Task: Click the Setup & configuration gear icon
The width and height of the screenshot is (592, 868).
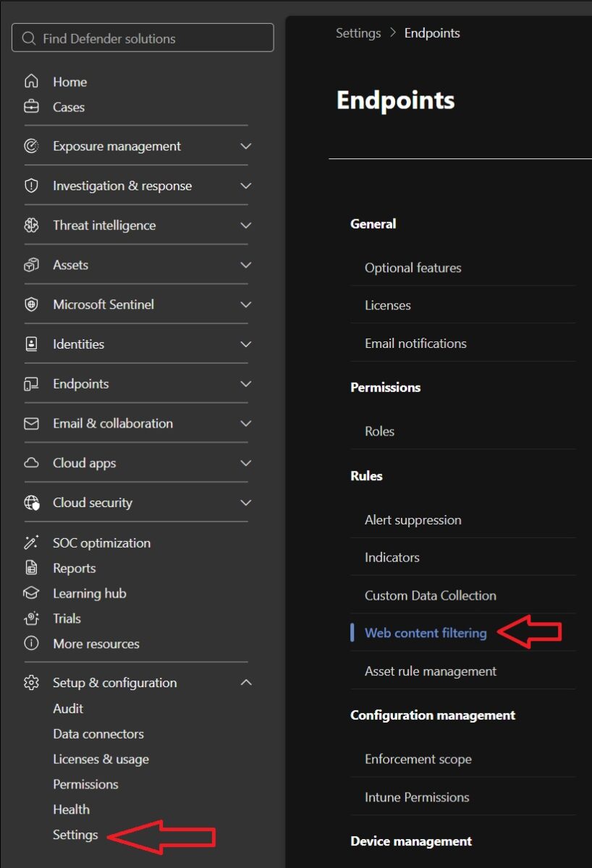Action: tap(31, 683)
